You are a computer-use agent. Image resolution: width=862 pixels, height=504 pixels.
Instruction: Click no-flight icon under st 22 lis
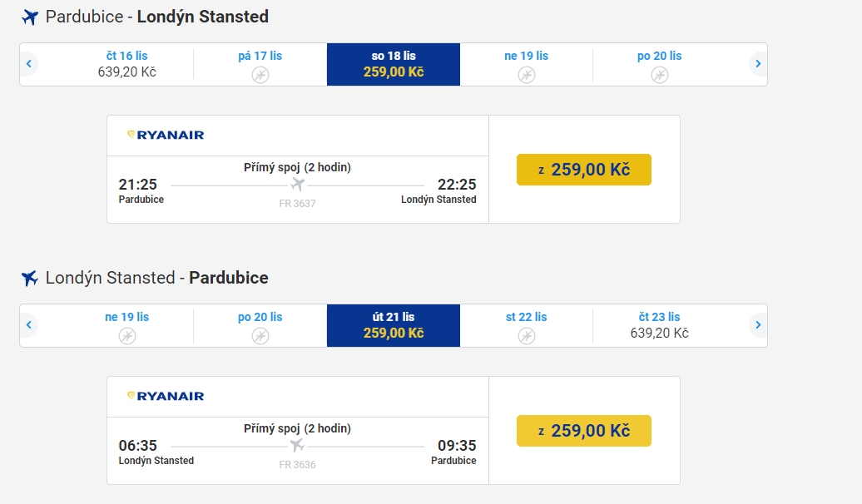[x=527, y=336]
